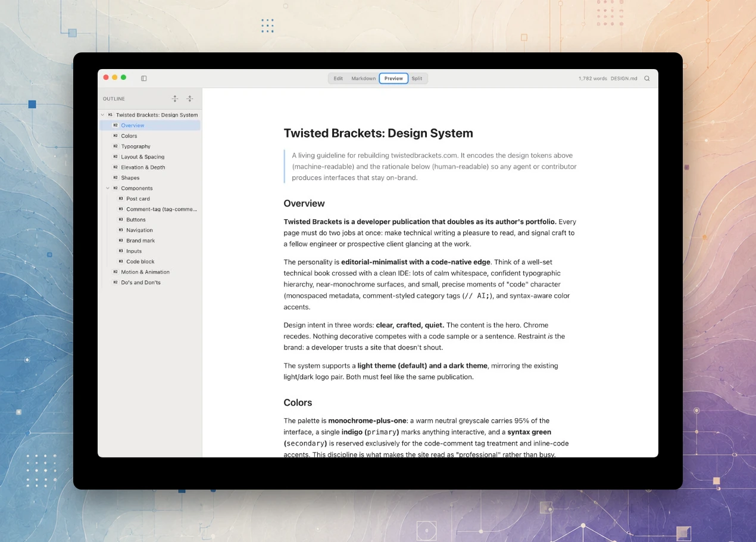Screen dimensions: 756x542
Task: Click the DESIGN.md file name
Action: pyautogui.click(x=624, y=79)
